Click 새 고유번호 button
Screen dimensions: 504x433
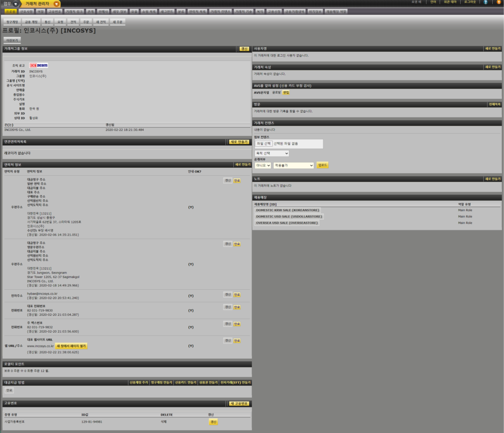pos(240,403)
